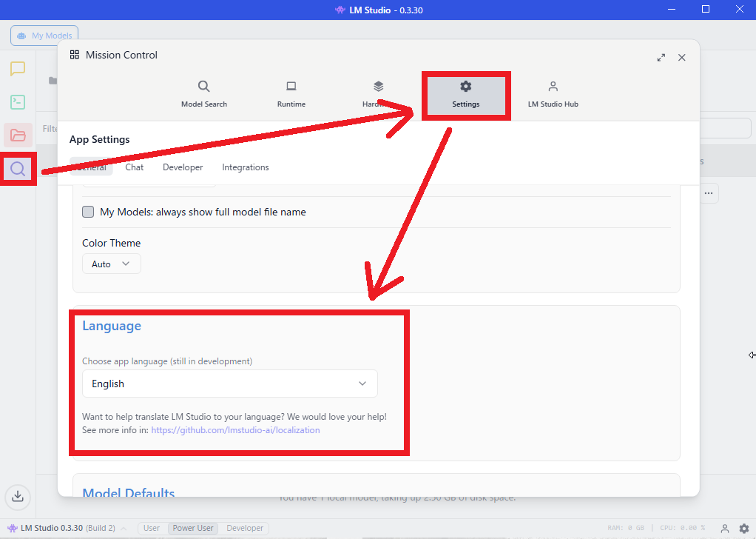Minimize the LM Studio window
Screen dimensions: 756x539
pos(672,9)
